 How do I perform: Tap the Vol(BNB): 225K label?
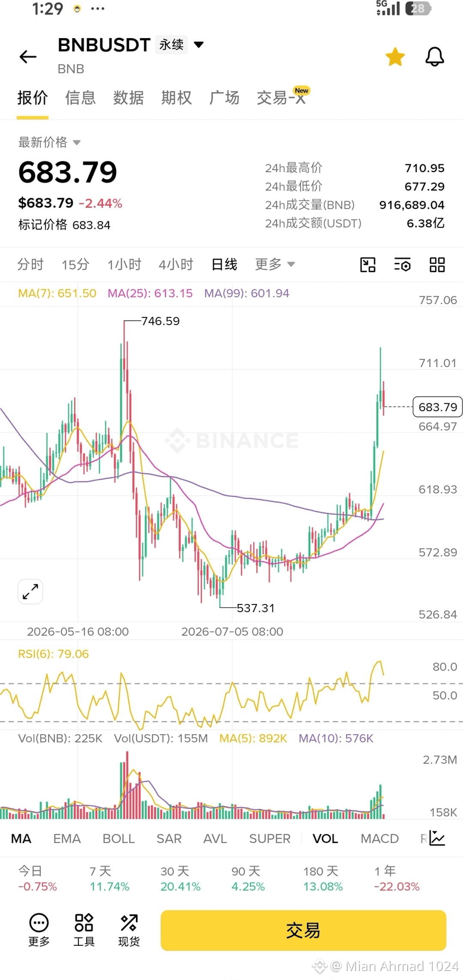[x=60, y=739]
